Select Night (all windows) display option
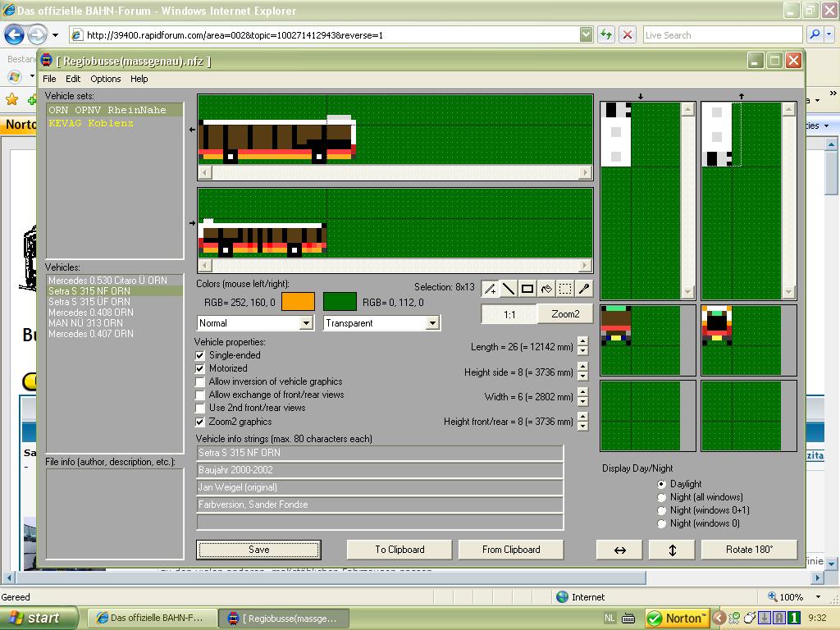The height and width of the screenshot is (630, 840). pyautogui.click(x=662, y=497)
